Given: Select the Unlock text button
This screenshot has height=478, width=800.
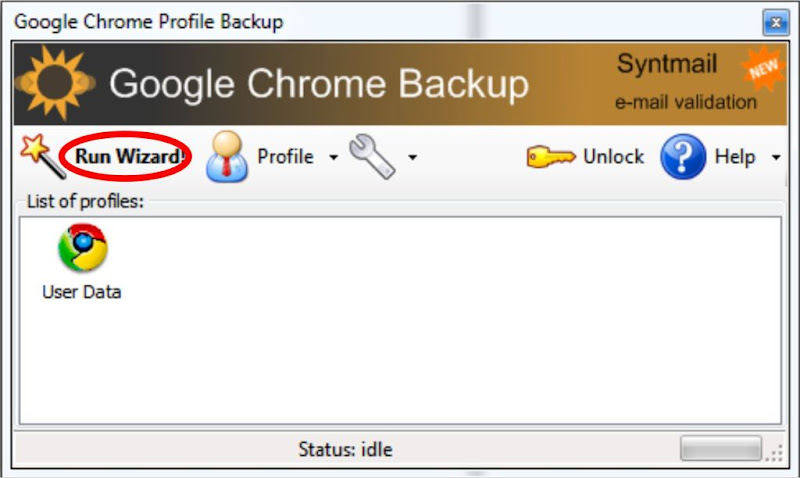Looking at the screenshot, I should point(613,157).
